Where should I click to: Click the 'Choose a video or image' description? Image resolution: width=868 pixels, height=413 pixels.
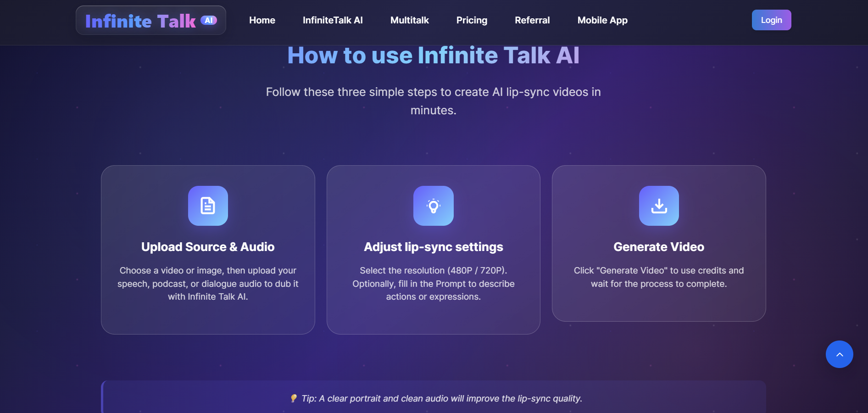point(208,284)
